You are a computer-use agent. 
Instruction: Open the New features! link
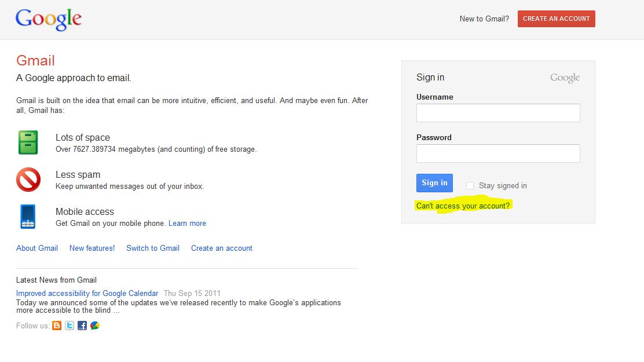[x=92, y=248]
